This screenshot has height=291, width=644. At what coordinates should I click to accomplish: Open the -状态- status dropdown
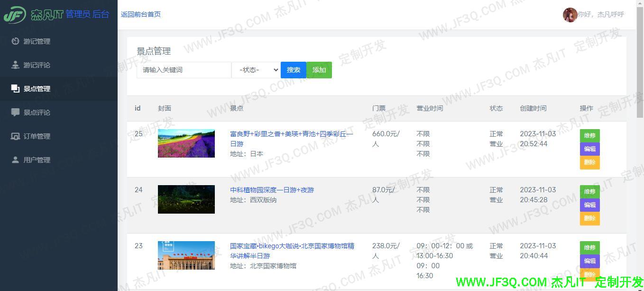256,70
